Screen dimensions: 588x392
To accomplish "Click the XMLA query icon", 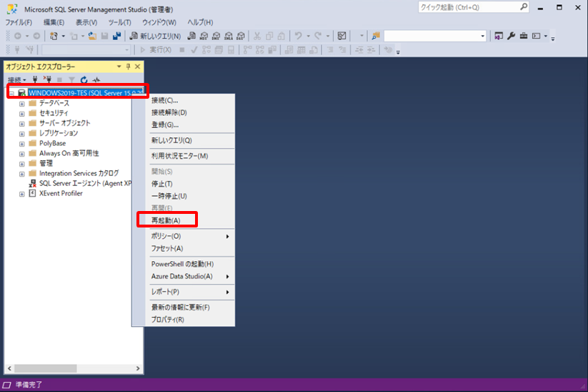I will (x=229, y=36).
